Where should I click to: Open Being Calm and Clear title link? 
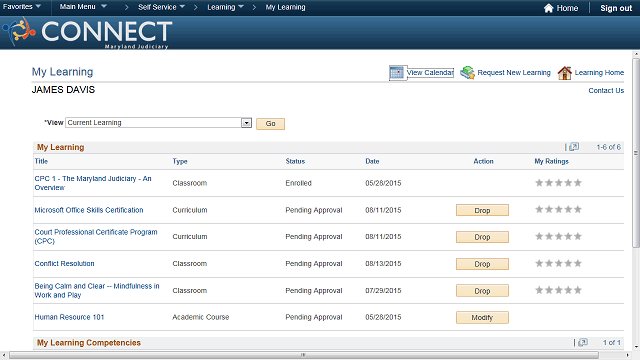(x=97, y=291)
